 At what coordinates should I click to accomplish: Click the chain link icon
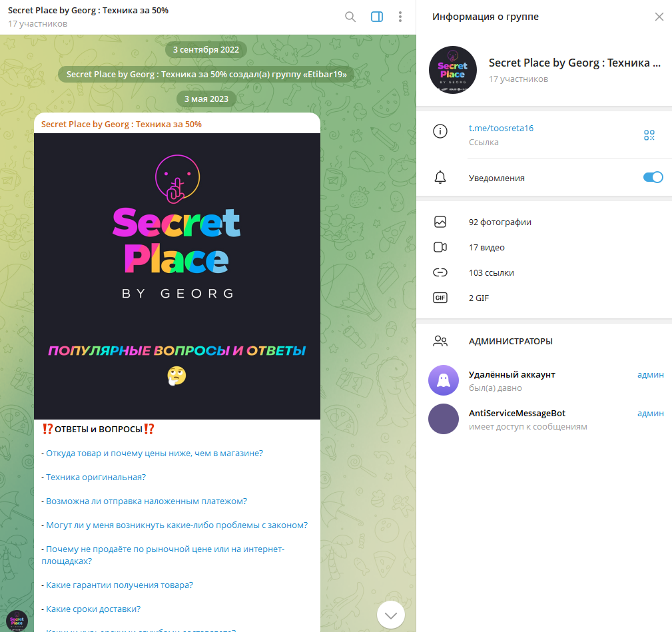(x=440, y=272)
